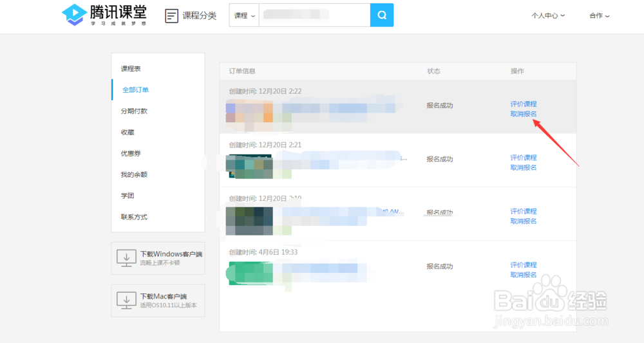Expand the 合作 menu
Image resolution: width=644 pixels, height=343 pixels.
coord(599,15)
